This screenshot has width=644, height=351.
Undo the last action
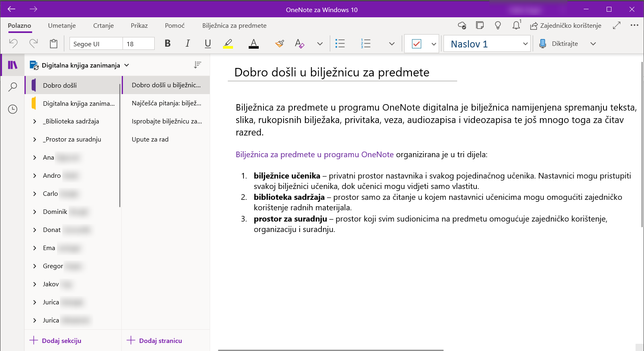point(13,43)
